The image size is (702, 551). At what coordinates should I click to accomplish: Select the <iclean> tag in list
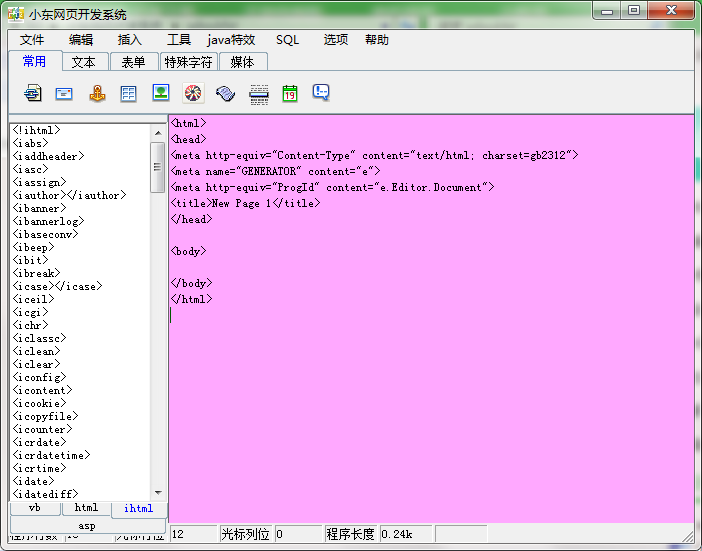[x=36, y=351]
